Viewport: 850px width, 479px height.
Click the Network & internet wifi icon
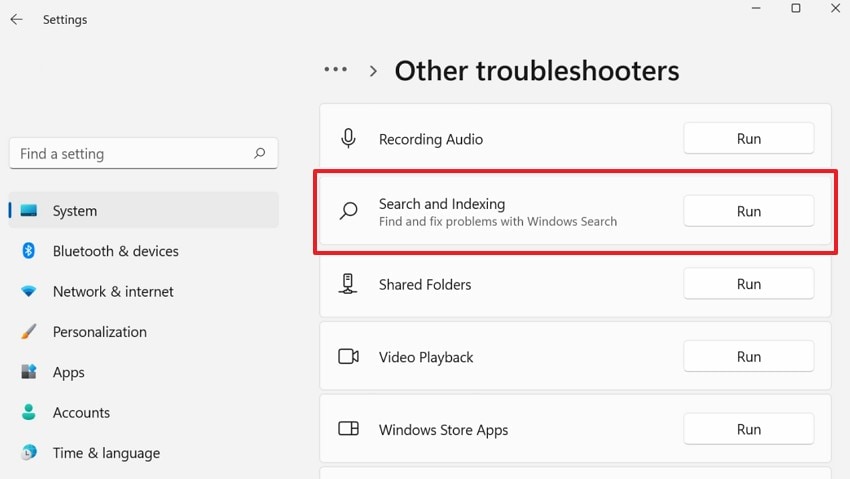[29, 292]
